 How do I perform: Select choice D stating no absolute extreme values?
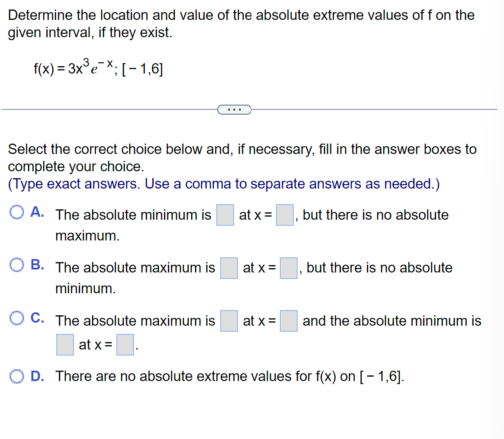point(16,376)
